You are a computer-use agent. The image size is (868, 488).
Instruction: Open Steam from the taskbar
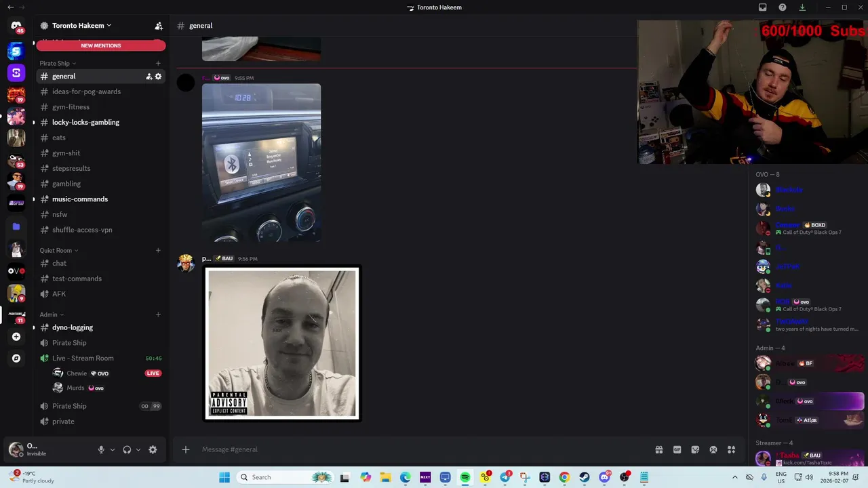pyautogui.click(x=585, y=477)
